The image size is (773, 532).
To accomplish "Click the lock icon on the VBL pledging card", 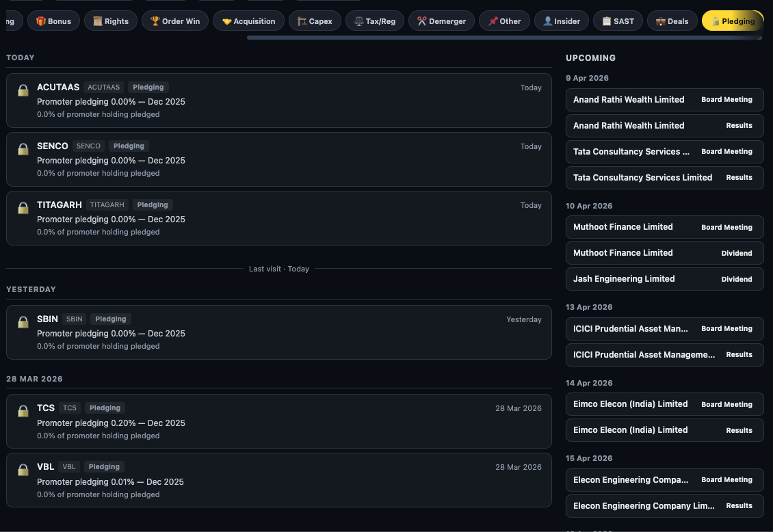I will click(23, 470).
